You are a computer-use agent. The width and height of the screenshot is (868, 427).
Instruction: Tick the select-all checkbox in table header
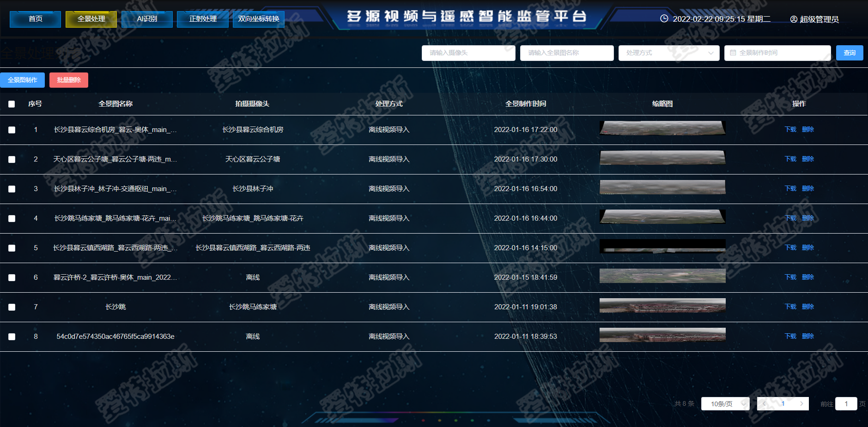pos(12,104)
